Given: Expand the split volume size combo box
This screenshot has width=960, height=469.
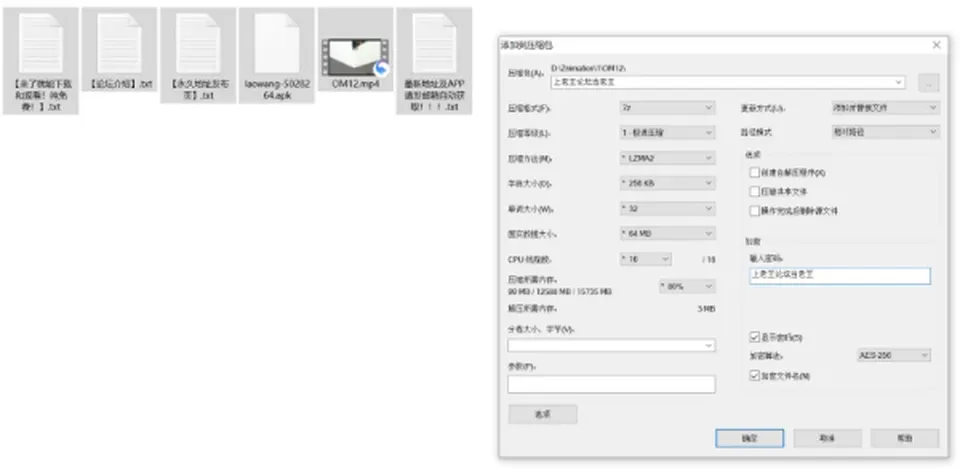Looking at the screenshot, I should (x=709, y=346).
